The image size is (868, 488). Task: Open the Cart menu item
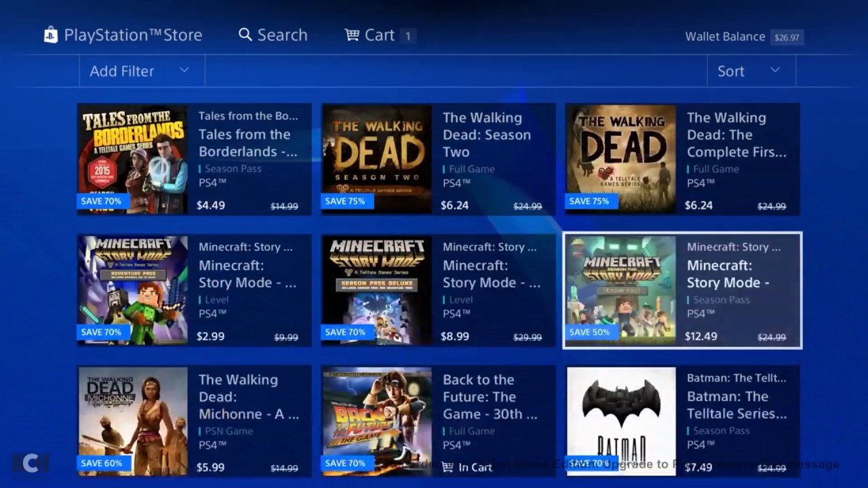(380, 35)
